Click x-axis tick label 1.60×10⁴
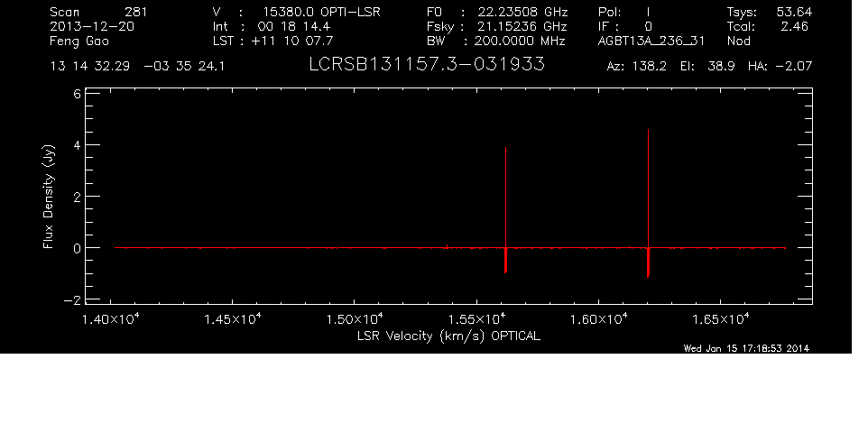This screenshot has width=868, height=442. point(598,319)
